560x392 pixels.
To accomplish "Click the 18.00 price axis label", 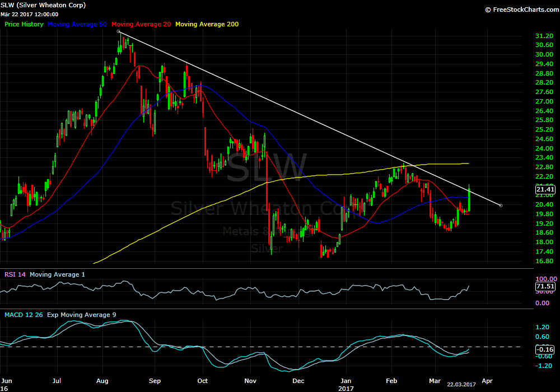I will [544, 242].
